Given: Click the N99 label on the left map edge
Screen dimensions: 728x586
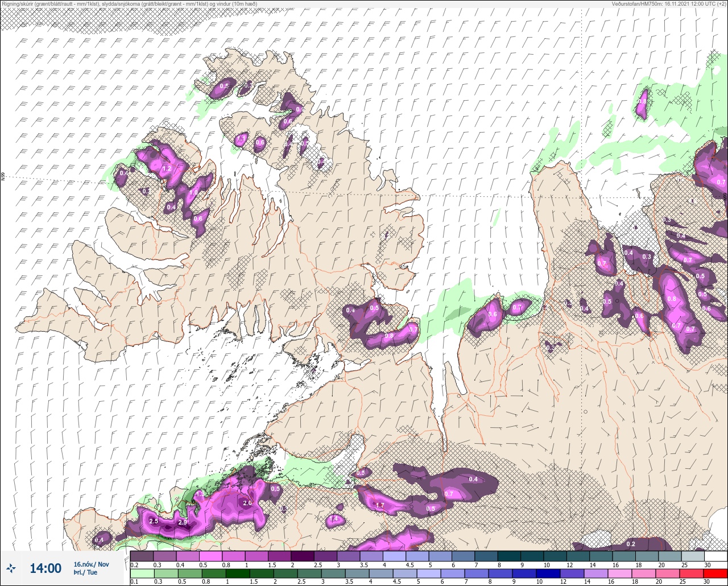Looking at the screenshot, I should tap(3, 177).
